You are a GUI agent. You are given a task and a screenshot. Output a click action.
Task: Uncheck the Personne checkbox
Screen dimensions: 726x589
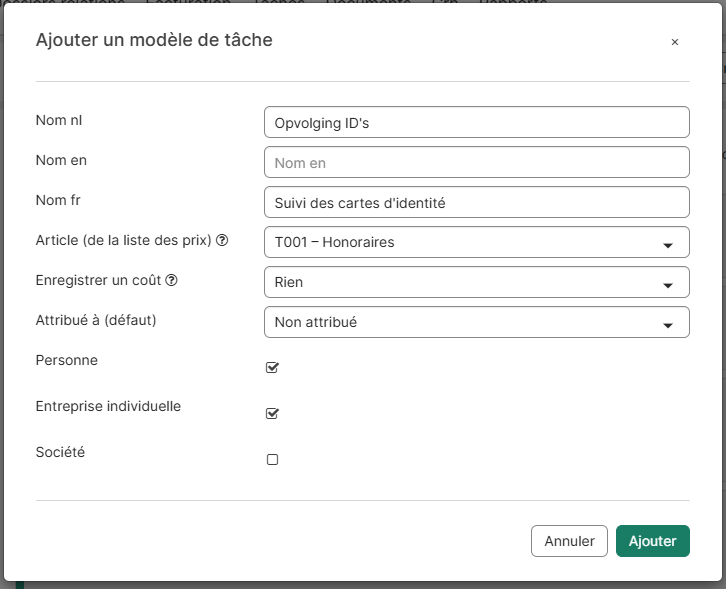click(272, 367)
